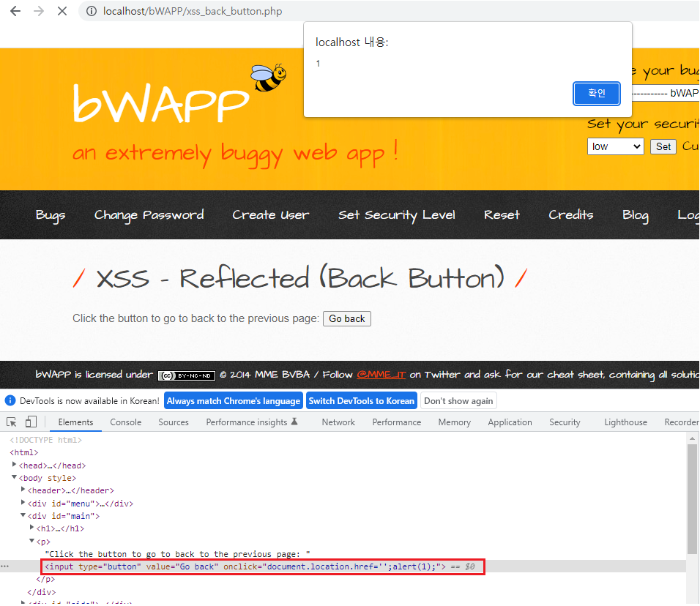The image size is (700, 606).
Task: Select the inspect element picker icon
Action: point(12,422)
